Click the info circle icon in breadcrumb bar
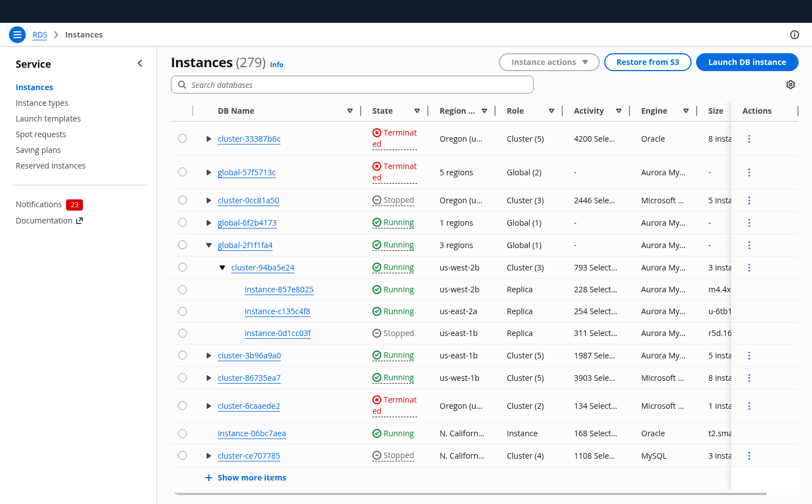Screen dimensions: 812x504 coord(794,35)
